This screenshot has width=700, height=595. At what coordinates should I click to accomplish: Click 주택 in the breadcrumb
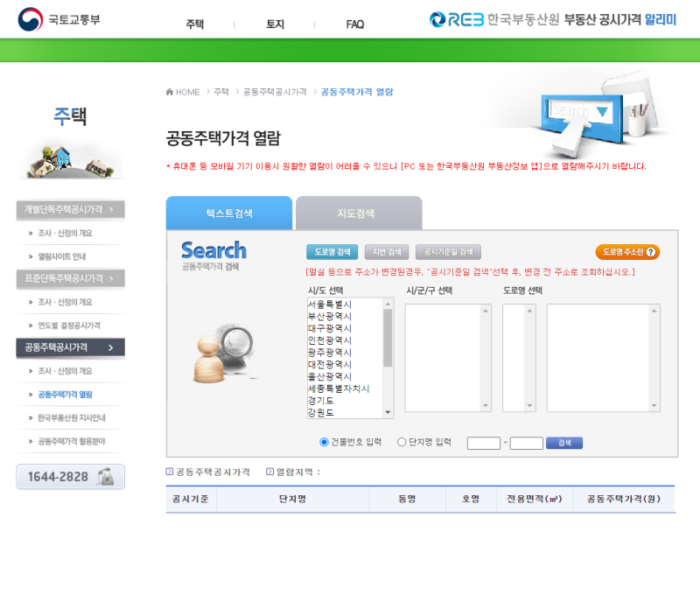pyautogui.click(x=221, y=92)
